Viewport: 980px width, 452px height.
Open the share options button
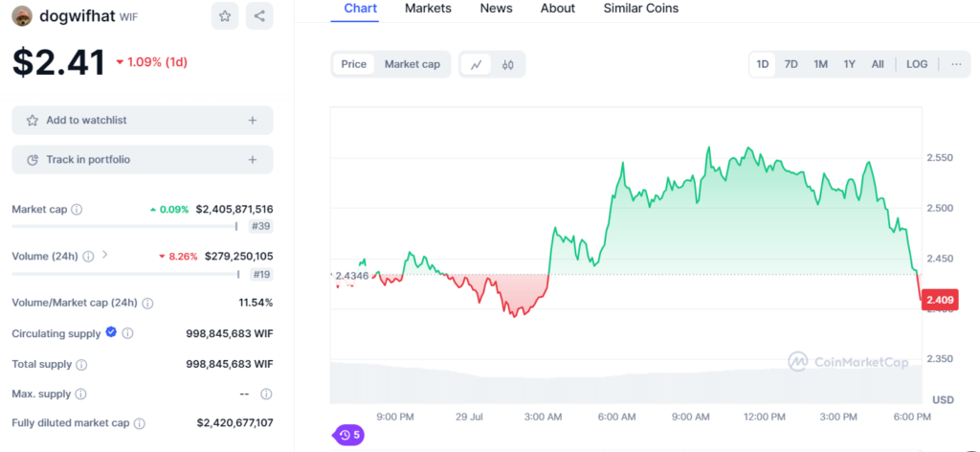259,16
